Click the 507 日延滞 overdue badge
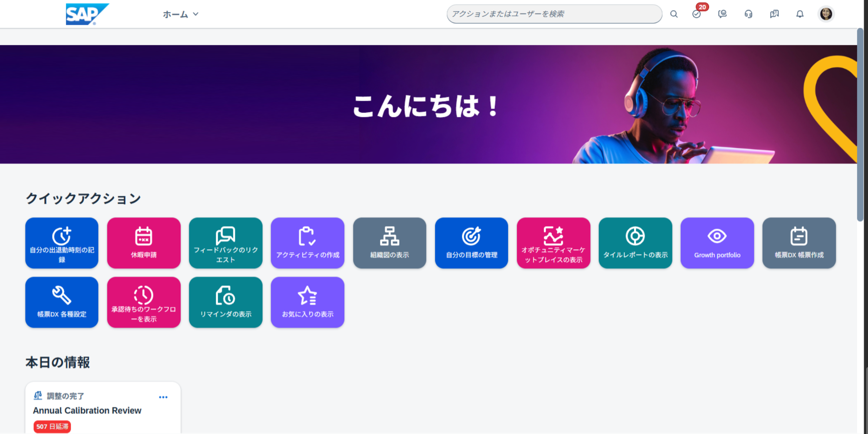The image size is (868, 434). 52,426
